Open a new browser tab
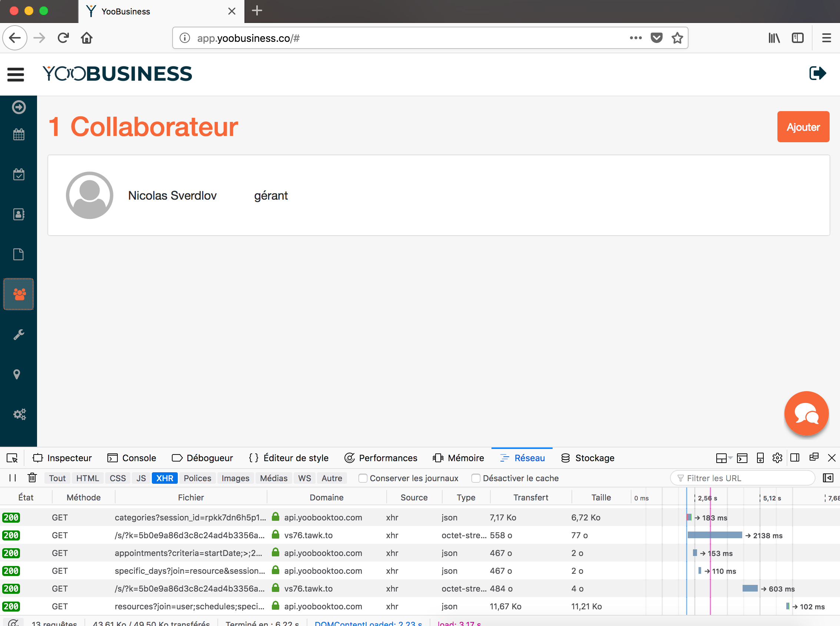 (257, 11)
